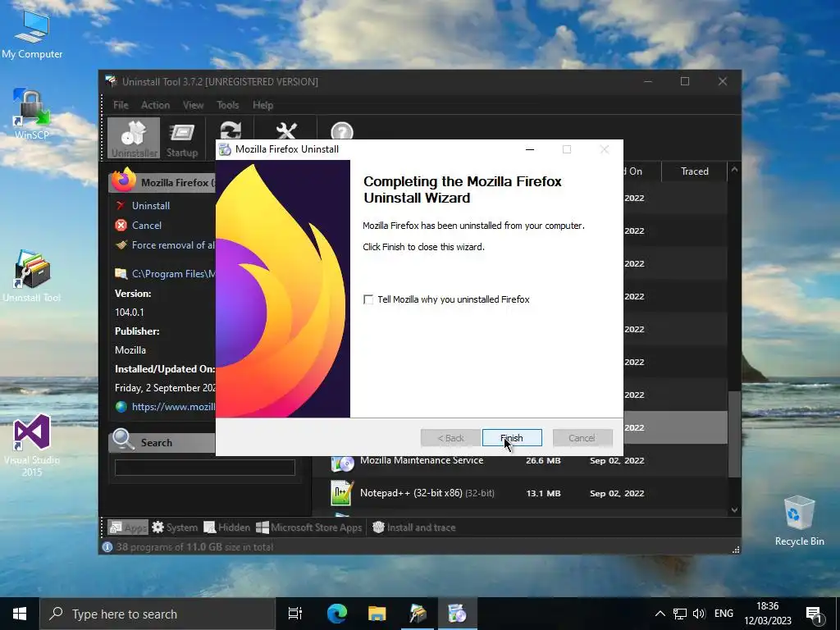
Task: Open the Recycle Bin desktop icon
Action: [x=799, y=521]
